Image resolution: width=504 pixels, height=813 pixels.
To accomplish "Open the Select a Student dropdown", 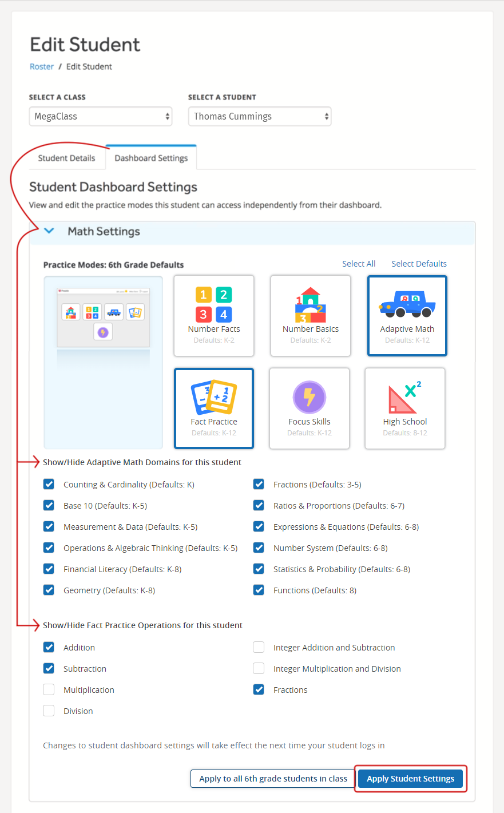I will click(260, 117).
